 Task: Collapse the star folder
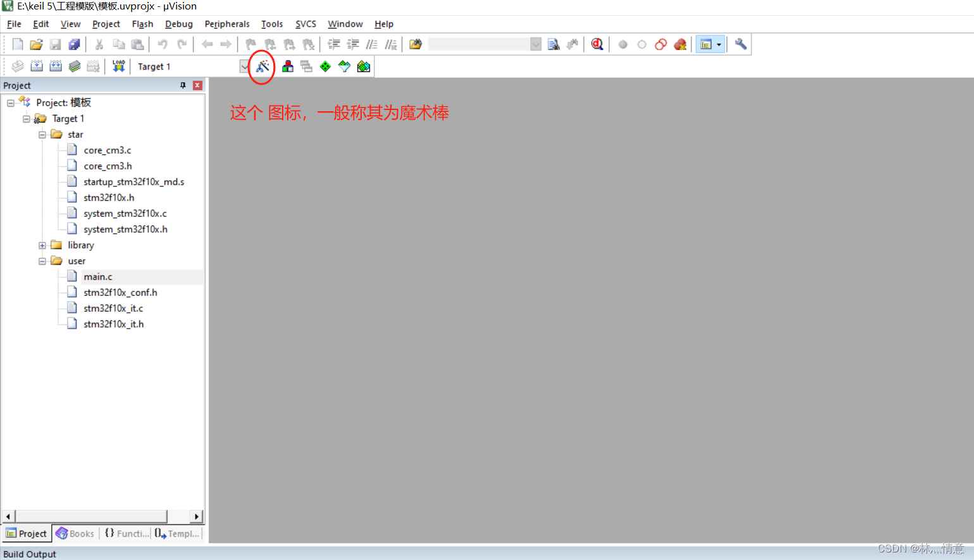click(x=42, y=135)
